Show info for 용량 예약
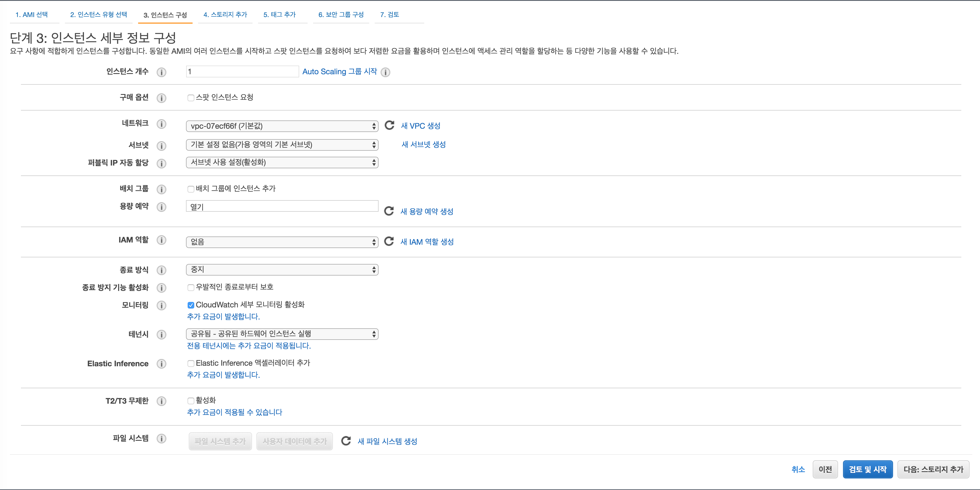The height and width of the screenshot is (490, 980). (161, 207)
